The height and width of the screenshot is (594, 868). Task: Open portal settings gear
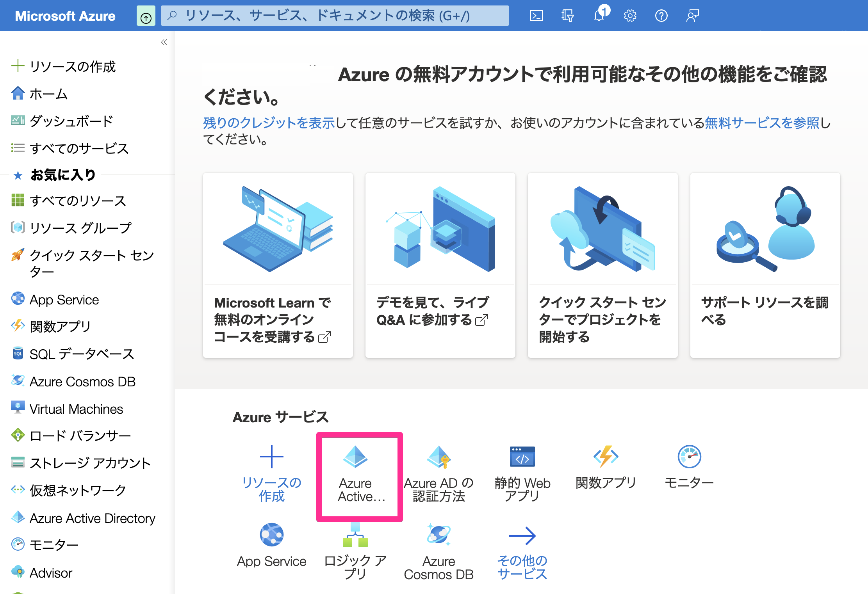[x=630, y=16]
